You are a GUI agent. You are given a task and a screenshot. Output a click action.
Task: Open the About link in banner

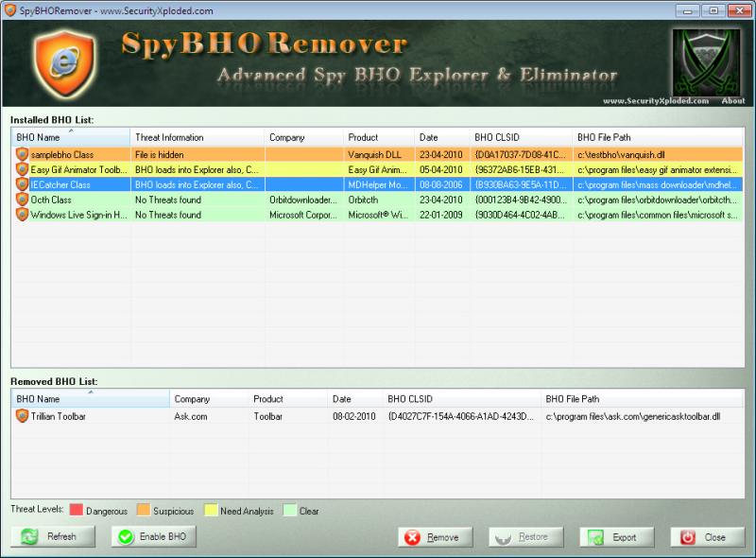pos(733,101)
